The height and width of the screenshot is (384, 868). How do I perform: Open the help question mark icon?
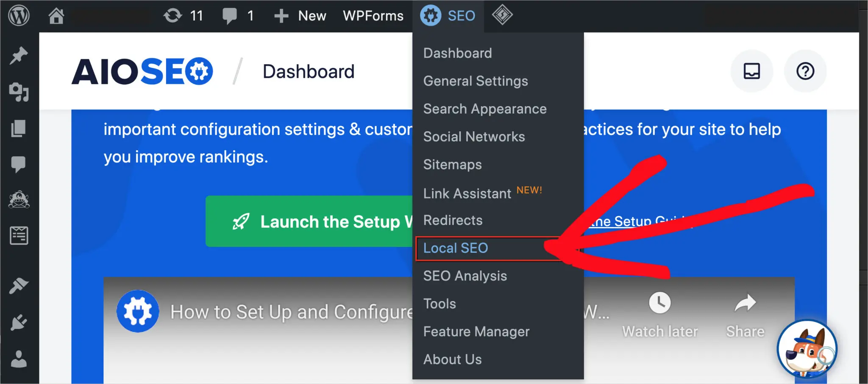click(x=805, y=71)
